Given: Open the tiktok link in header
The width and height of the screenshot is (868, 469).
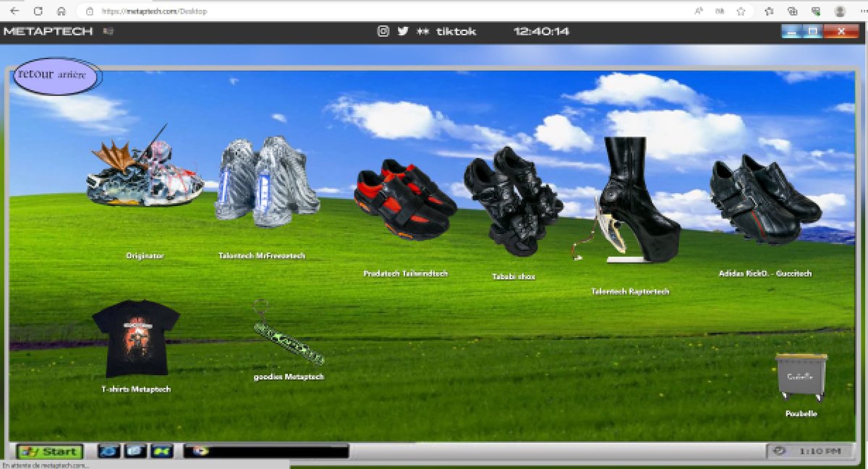Looking at the screenshot, I should click(456, 32).
